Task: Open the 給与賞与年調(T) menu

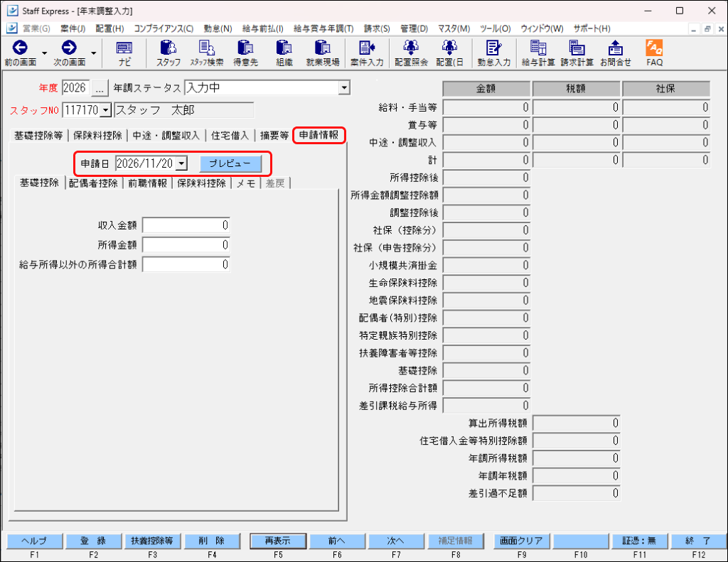Action: (x=323, y=28)
